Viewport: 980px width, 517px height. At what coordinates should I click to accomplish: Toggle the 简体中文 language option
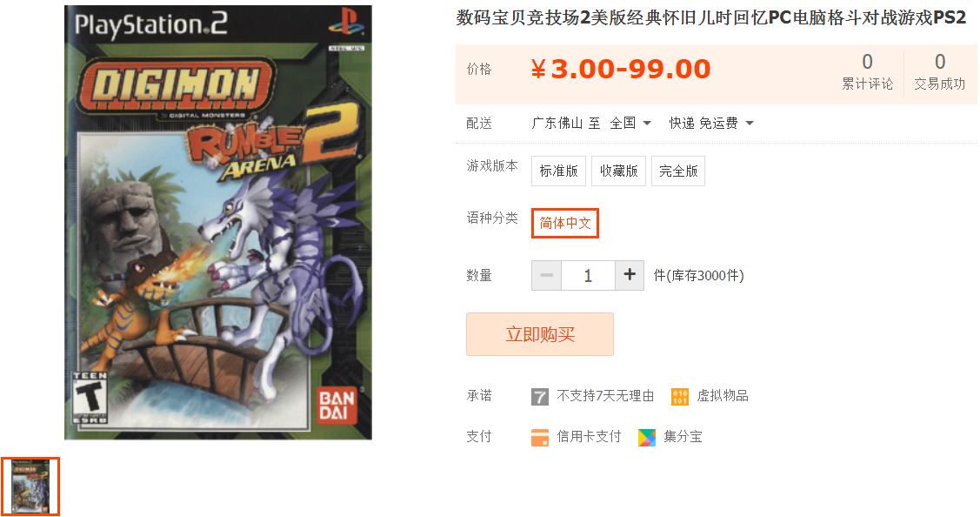565,223
